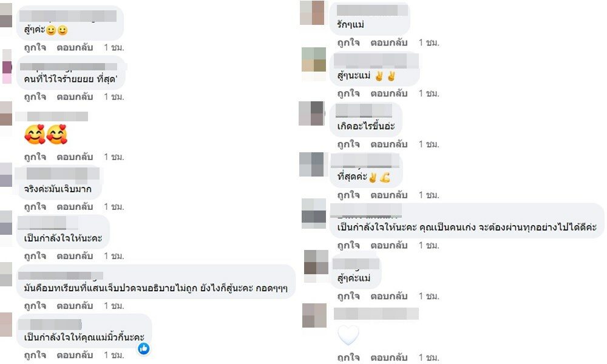The width and height of the screenshot is (607, 364).
Task: Open the 1 ชม. timestamp under the hugging emoji comment
Action: 114,157
